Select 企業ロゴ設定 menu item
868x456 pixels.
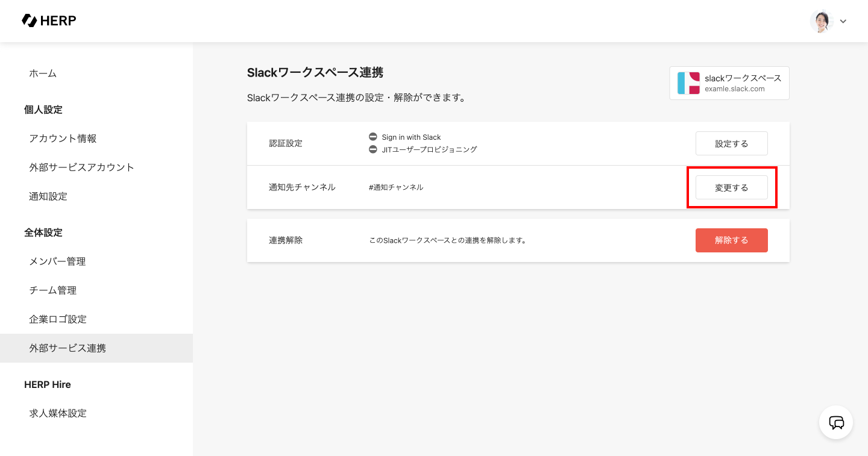click(58, 319)
